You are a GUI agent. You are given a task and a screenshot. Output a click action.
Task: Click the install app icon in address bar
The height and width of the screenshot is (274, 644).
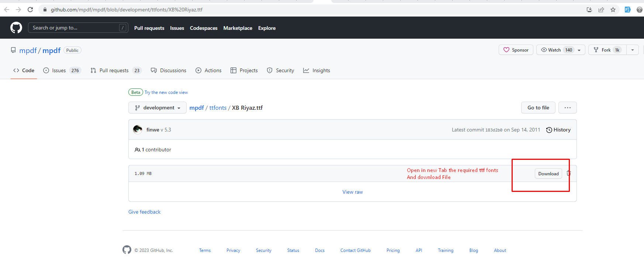click(589, 10)
